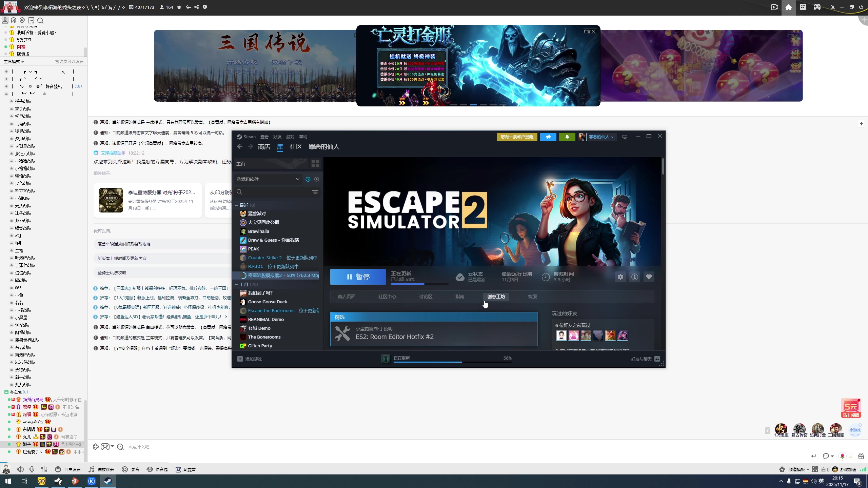Open the 创意工坊 tab

coord(496,297)
